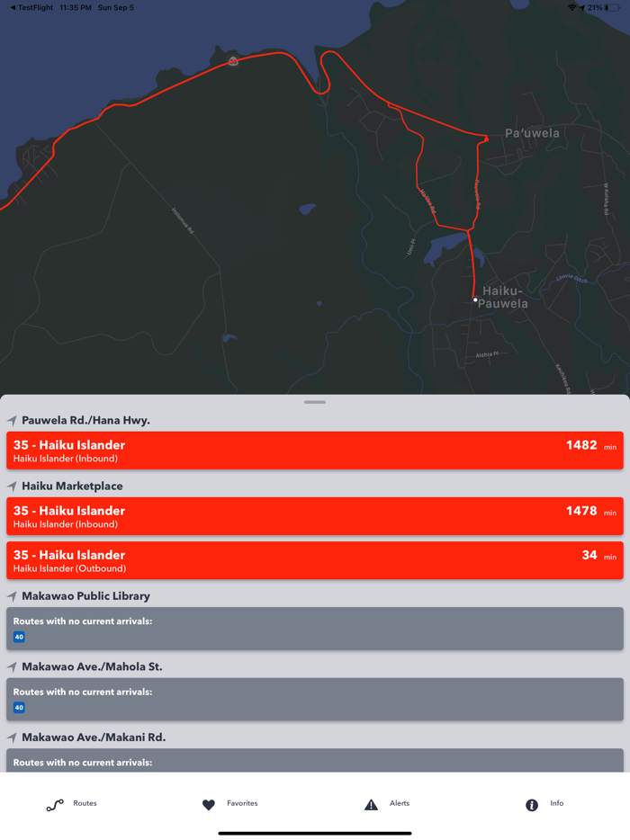Open the Favorites tab
Screen dimensions: 630x840
(x=230, y=803)
